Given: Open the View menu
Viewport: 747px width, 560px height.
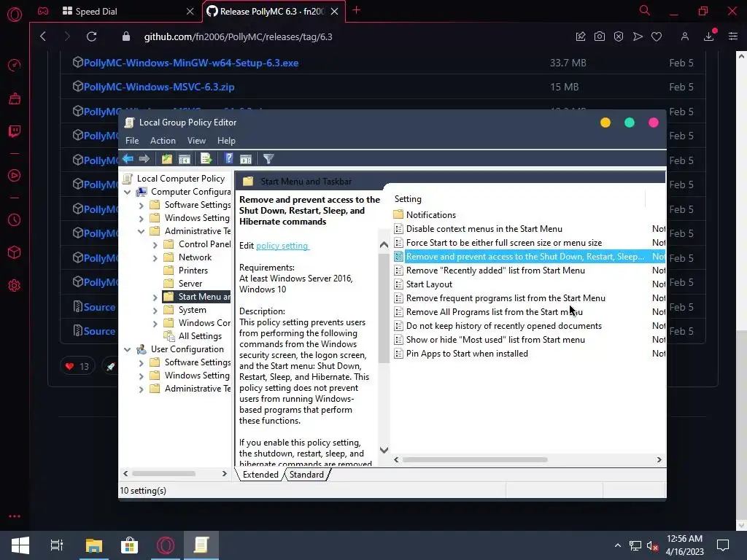Looking at the screenshot, I should coord(196,141).
